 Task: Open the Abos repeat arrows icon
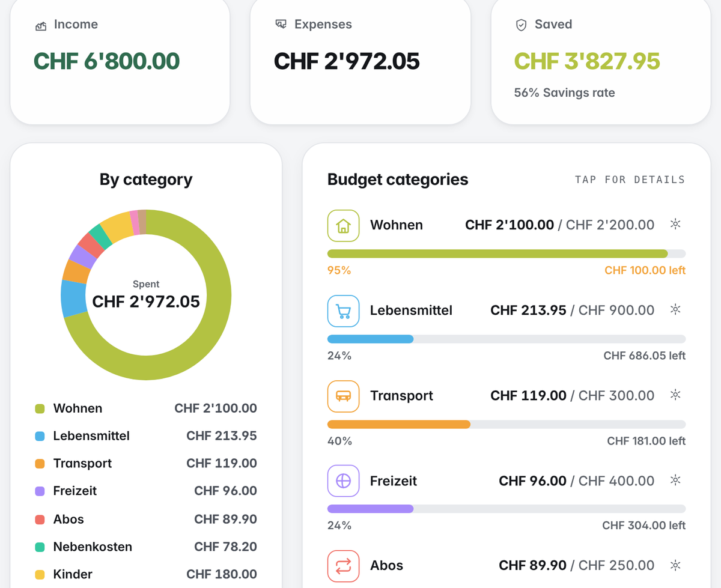[x=343, y=566]
